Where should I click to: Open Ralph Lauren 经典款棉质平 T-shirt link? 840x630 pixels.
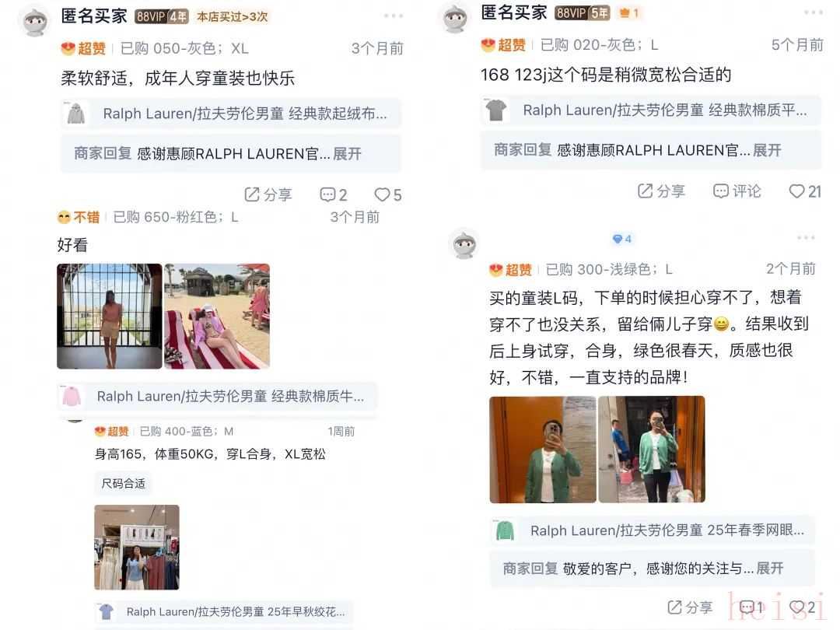(651, 110)
